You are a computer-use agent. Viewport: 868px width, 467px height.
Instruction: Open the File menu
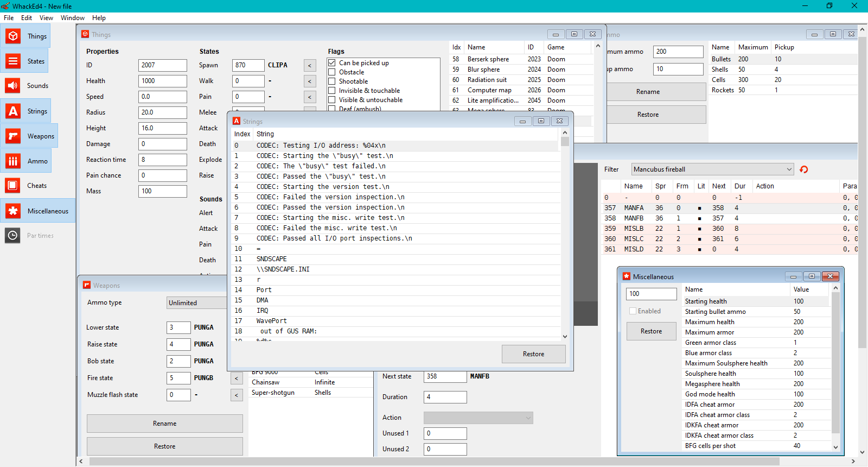[9, 18]
